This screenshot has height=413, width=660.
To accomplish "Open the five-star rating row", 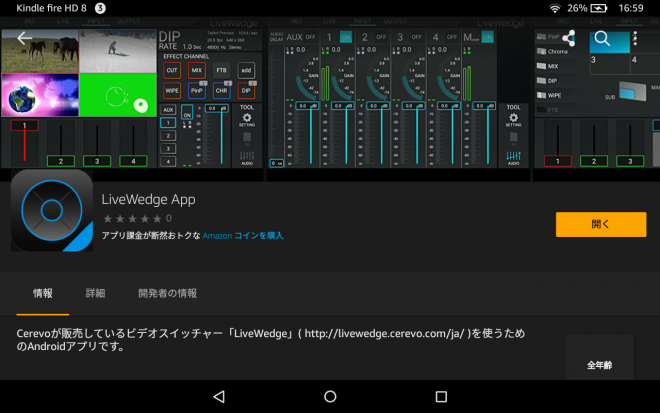I will (x=137, y=218).
